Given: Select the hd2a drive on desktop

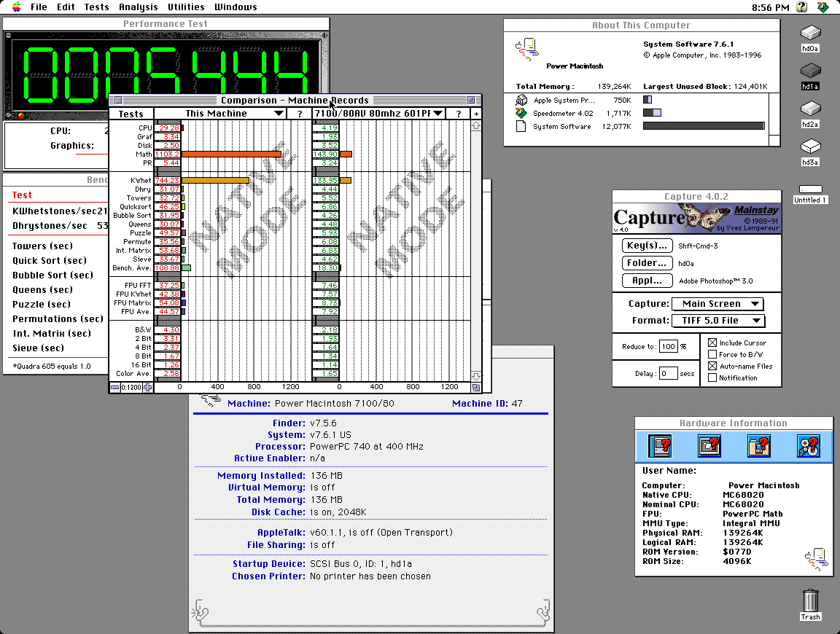Looking at the screenshot, I should click(810, 110).
